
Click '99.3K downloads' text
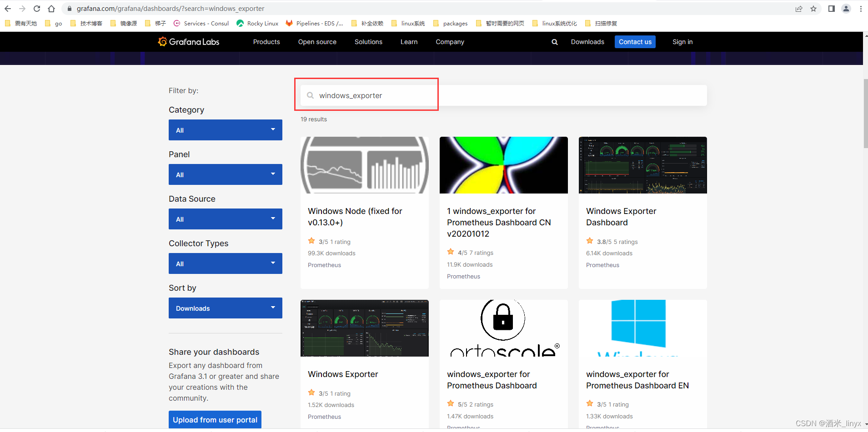tap(331, 253)
